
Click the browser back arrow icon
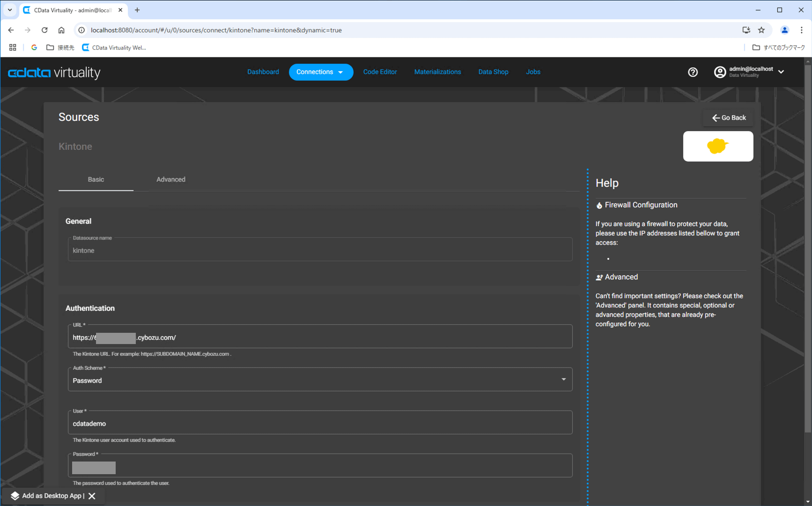11,30
